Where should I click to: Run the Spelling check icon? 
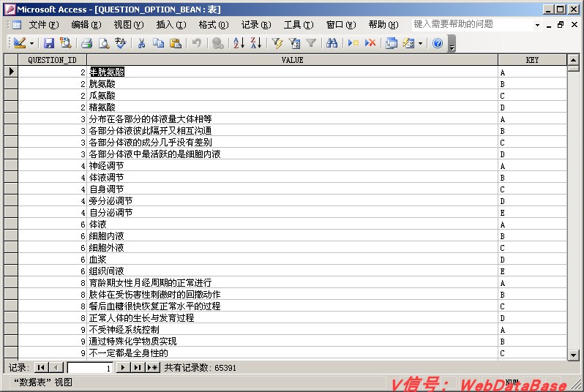(x=120, y=43)
